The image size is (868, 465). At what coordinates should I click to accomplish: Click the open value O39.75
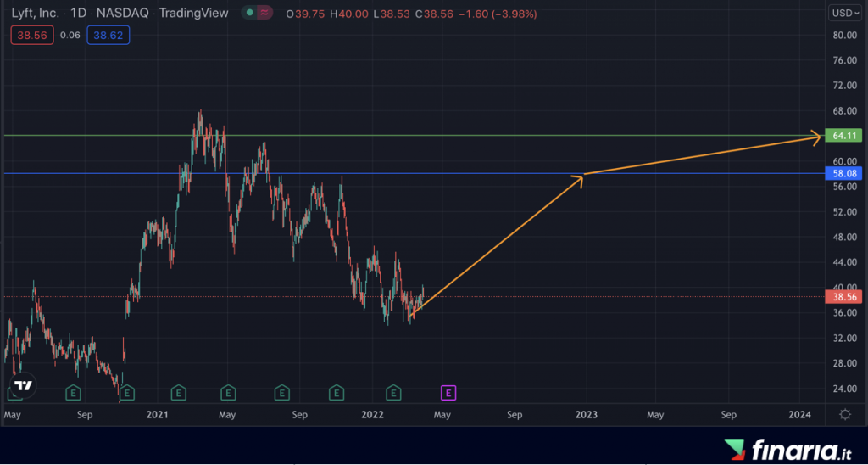tap(305, 14)
